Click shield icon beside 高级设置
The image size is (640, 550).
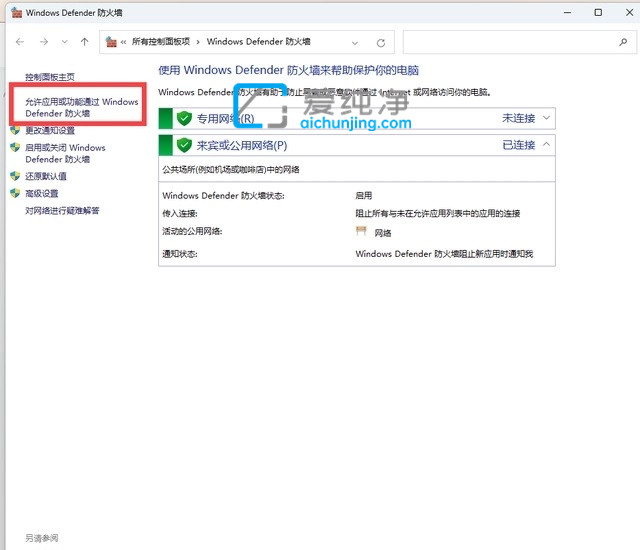tap(15, 193)
